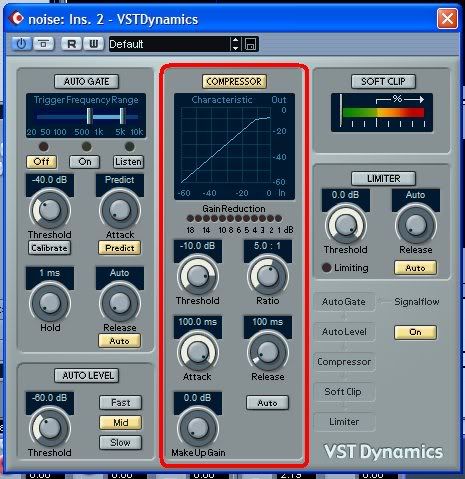Click the Compressor signal flow block
Image resolution: width=465 pixels, height=479 pixels.
[344, 362]
